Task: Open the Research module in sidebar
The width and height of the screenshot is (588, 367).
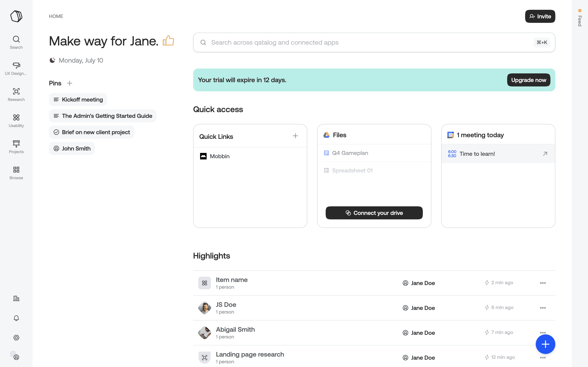Action: [x=16, y=94]
